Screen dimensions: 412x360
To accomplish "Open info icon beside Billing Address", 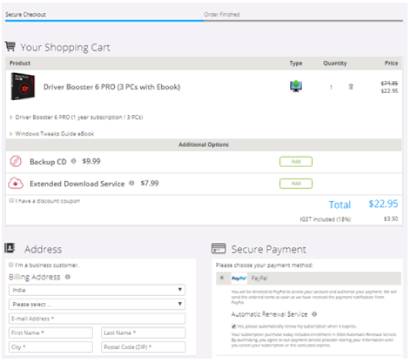I will click(x=68, y=277).
